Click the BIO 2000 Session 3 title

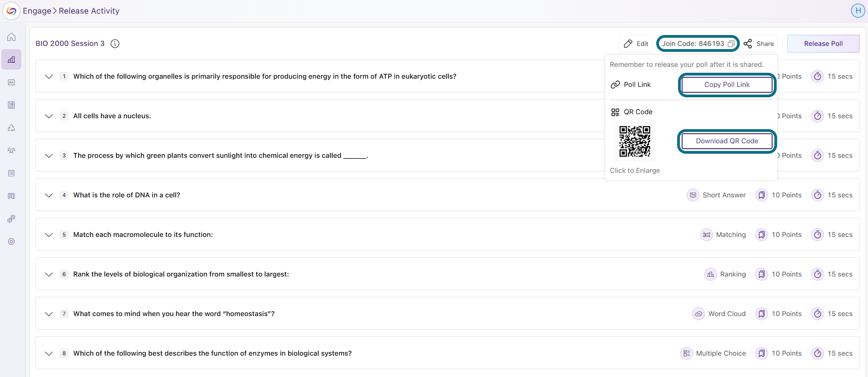pyautogui.click(x=70, y=44)
